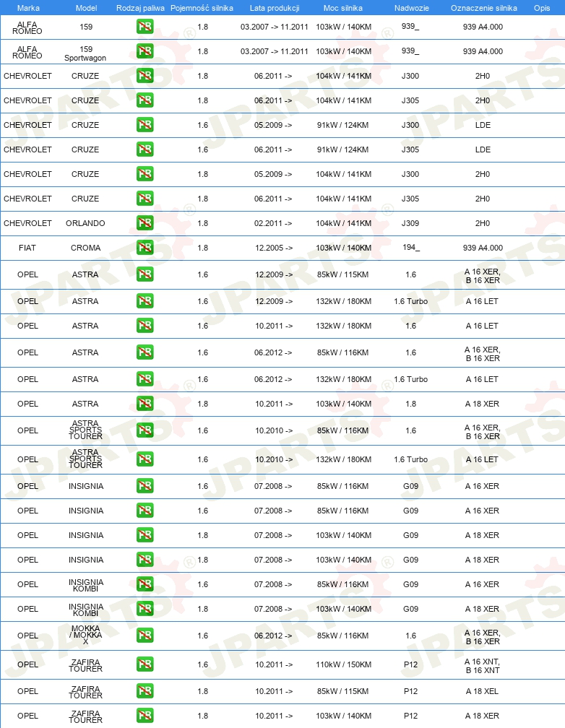Click fuel icon for Astra 1.6 from 10.2011
The image size is (565, 728).
145,326
